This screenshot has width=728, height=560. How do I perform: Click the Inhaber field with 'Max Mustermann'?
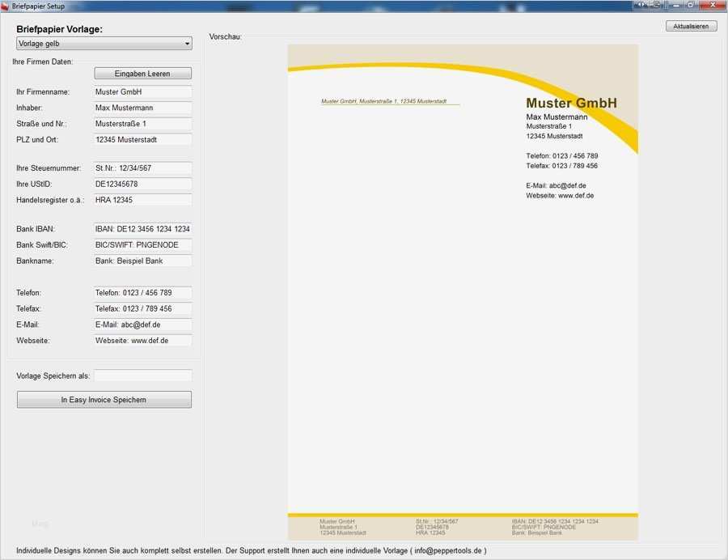142,108
